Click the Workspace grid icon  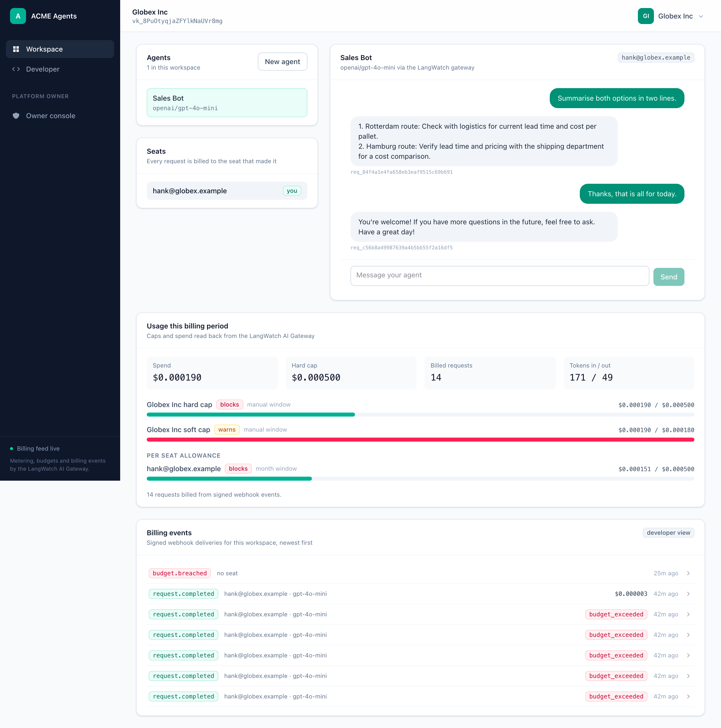coord(16,49)
